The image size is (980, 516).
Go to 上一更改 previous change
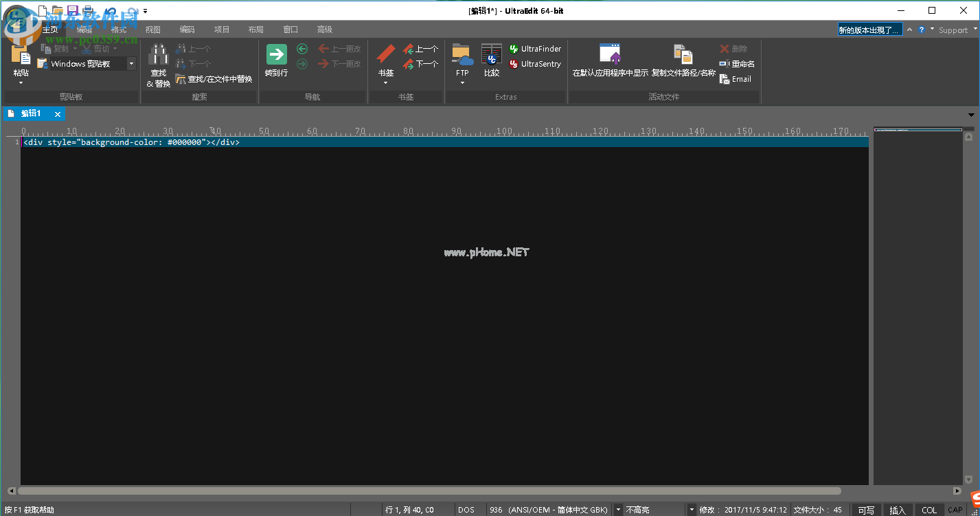[339, 49]
